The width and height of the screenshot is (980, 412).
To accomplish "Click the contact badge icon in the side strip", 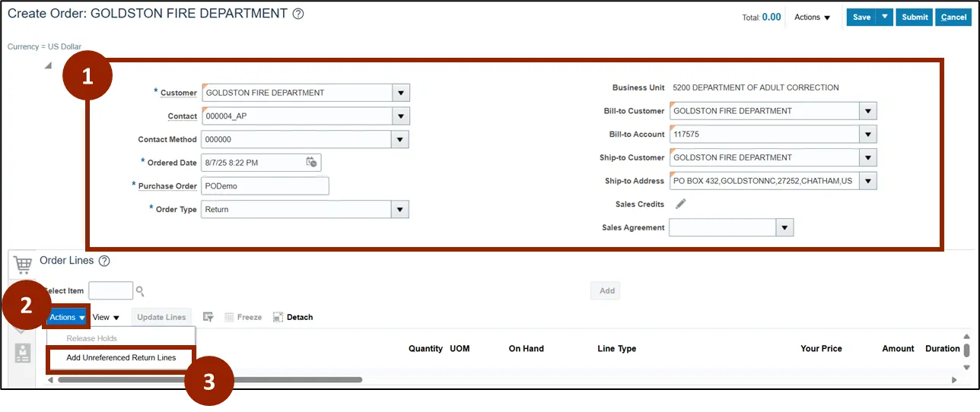I will coord(23,353).
